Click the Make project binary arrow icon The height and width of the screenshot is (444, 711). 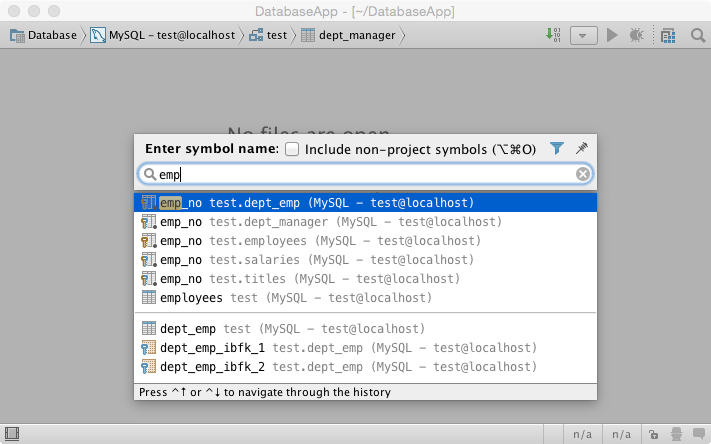point(553,35)
